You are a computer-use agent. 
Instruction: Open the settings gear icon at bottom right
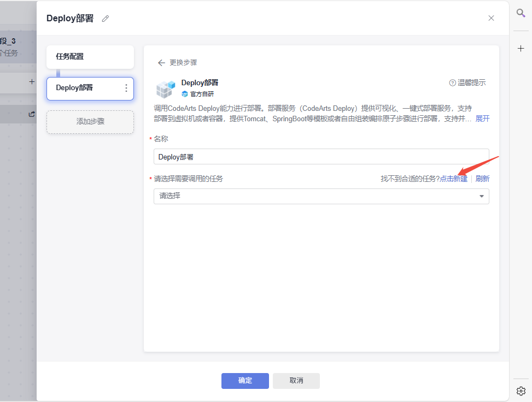(521, 391)
